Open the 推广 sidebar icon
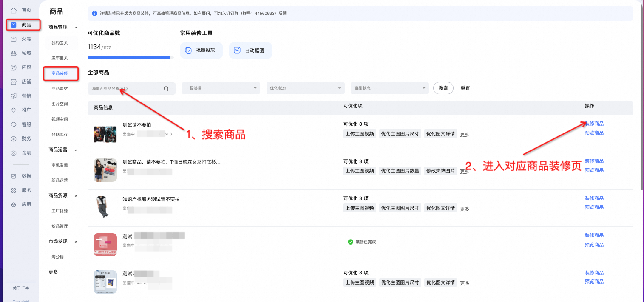This screenshot has width=644, height=302. [14, 110]
